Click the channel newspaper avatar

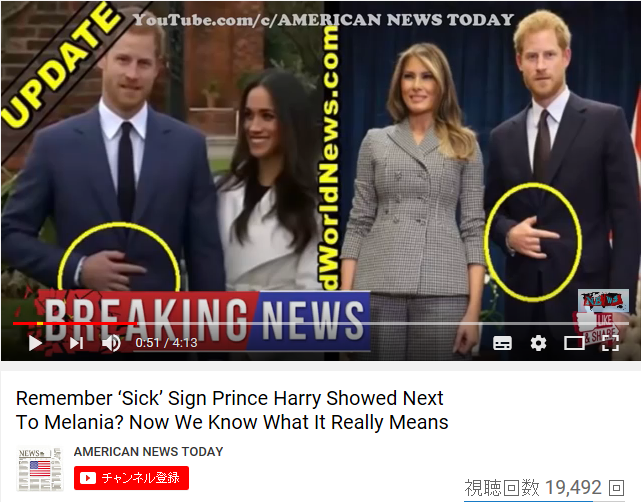tap(40, 469)
